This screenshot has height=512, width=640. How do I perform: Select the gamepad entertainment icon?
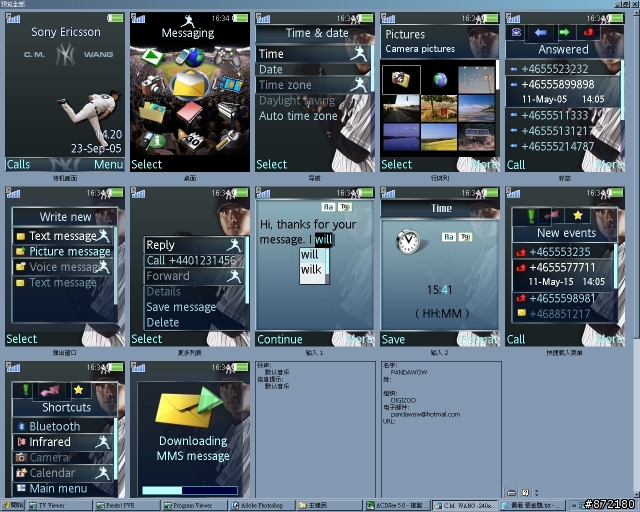coord(227,57)
